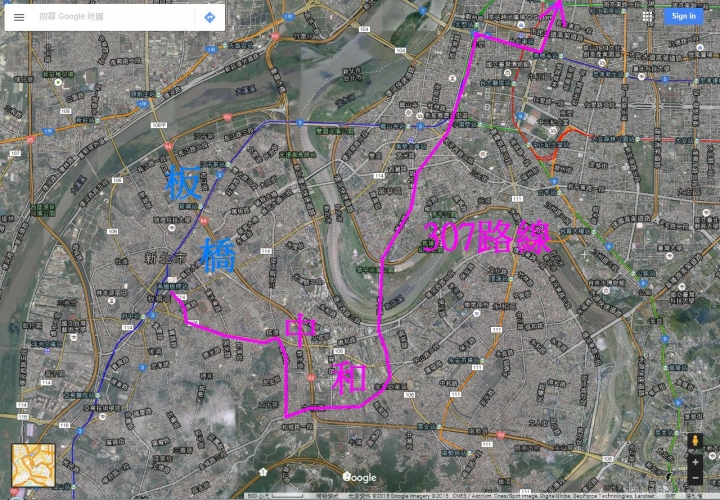
Task: Click the magenta 中 annotation character
Action: click(300, 330)
